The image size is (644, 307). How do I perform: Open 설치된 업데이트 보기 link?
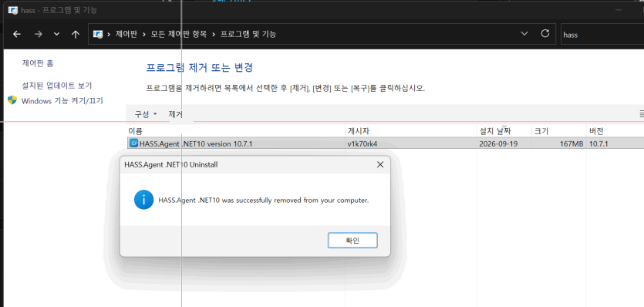click(56, 86)
